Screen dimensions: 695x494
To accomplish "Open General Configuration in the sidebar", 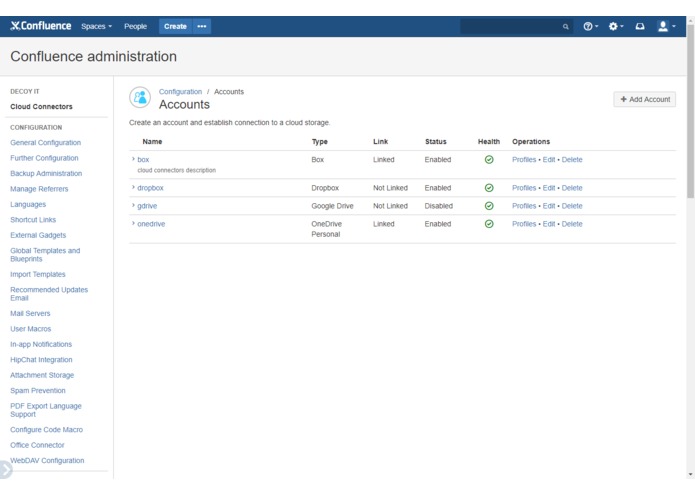I will click(46, 143).
